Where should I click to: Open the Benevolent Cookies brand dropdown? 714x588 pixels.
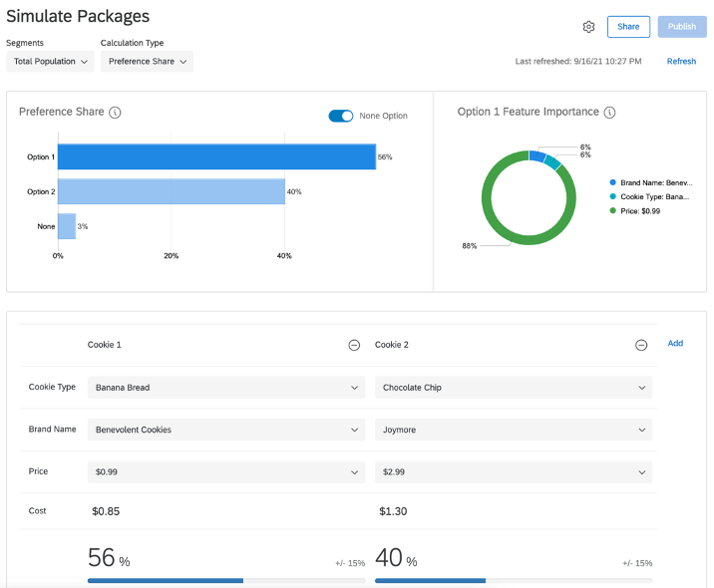click(226, 430)
